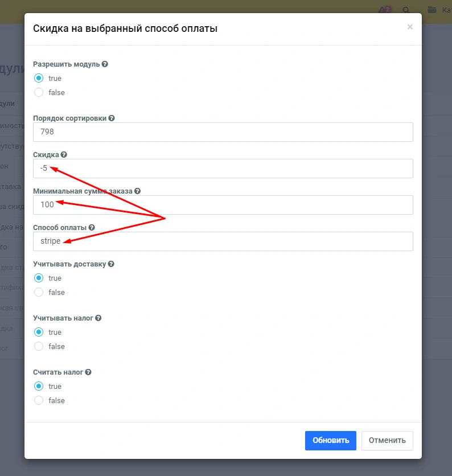Open the Скидка help tooltip icon

point(64,154)
